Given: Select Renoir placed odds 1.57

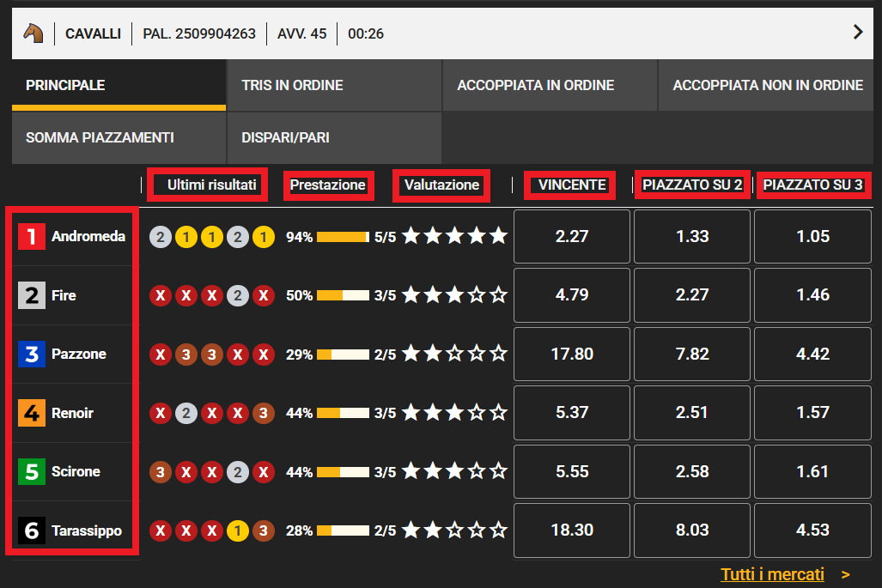Looking at the screenshot, I should tap(812, 413).
